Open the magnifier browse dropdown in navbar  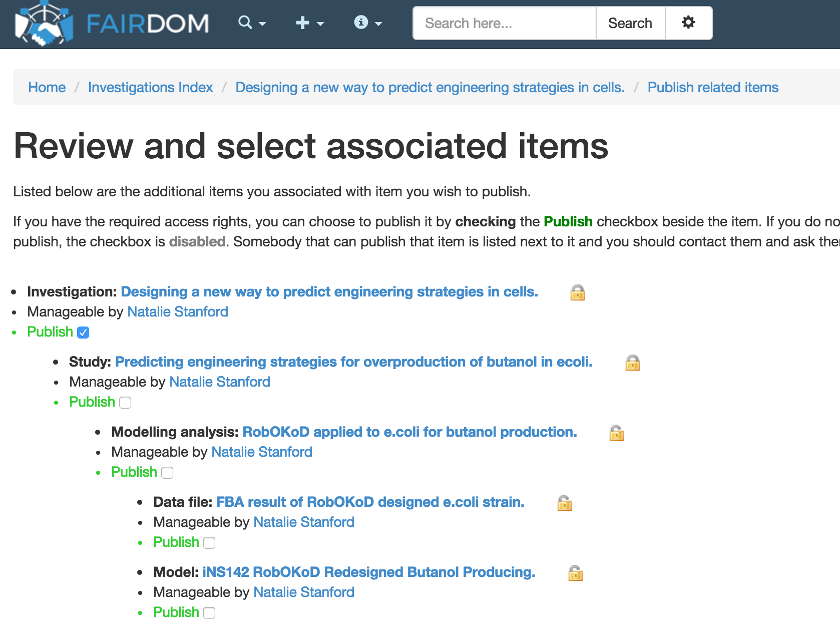tap(251, 23)
